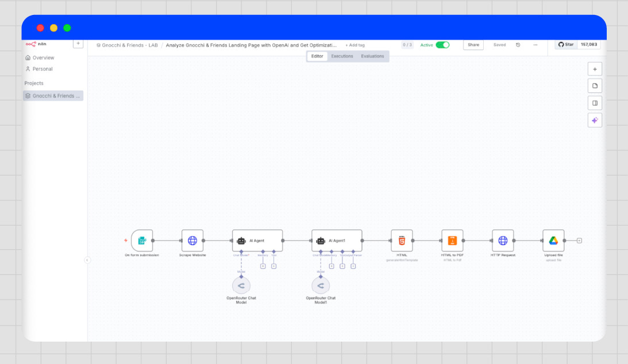The height and width of the screenshot is (364, 628).
Task: Select the HTML to PDF node
Action: tap(452, 241)
